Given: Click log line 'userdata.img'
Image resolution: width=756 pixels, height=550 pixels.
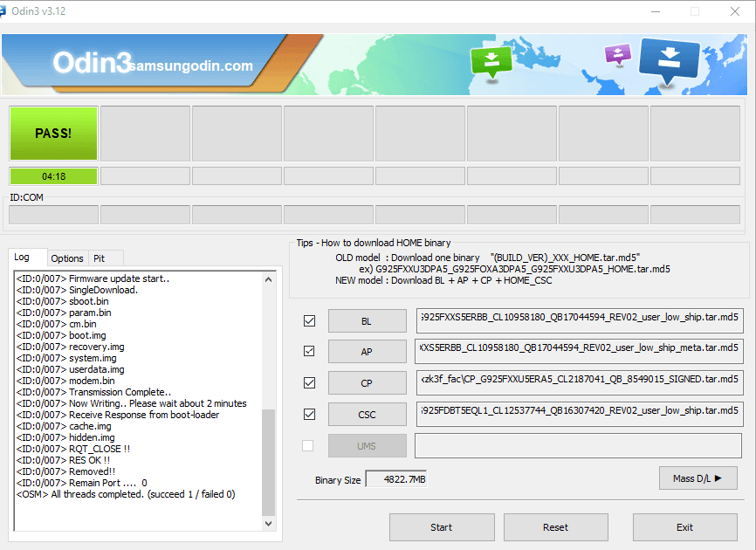Looking at the screenshot, I should click(x=70, y=369).
